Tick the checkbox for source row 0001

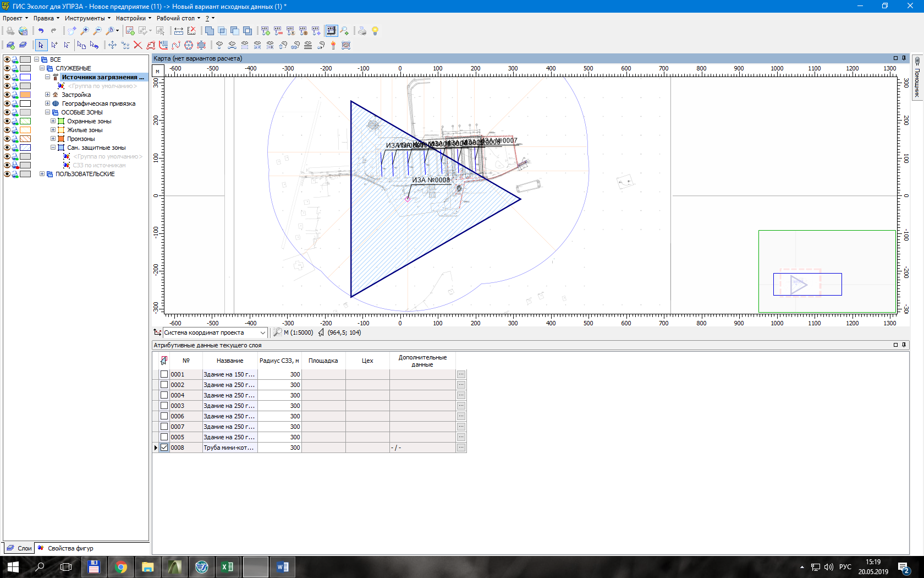(x=164, y=374)
